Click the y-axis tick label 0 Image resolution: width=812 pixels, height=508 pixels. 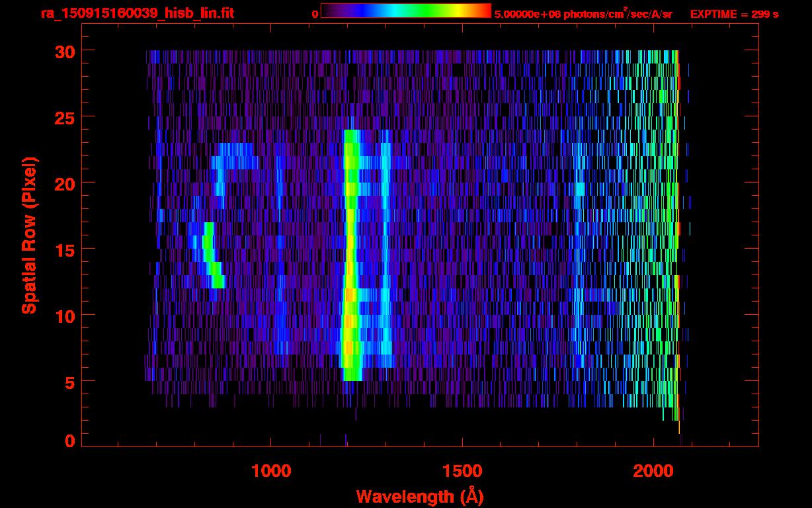[69, 441]
